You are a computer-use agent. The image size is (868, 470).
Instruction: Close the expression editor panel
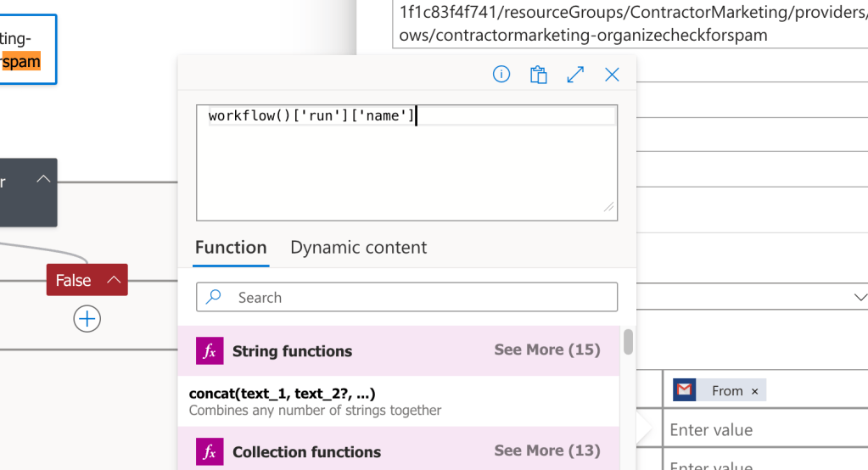pos(612,74)
